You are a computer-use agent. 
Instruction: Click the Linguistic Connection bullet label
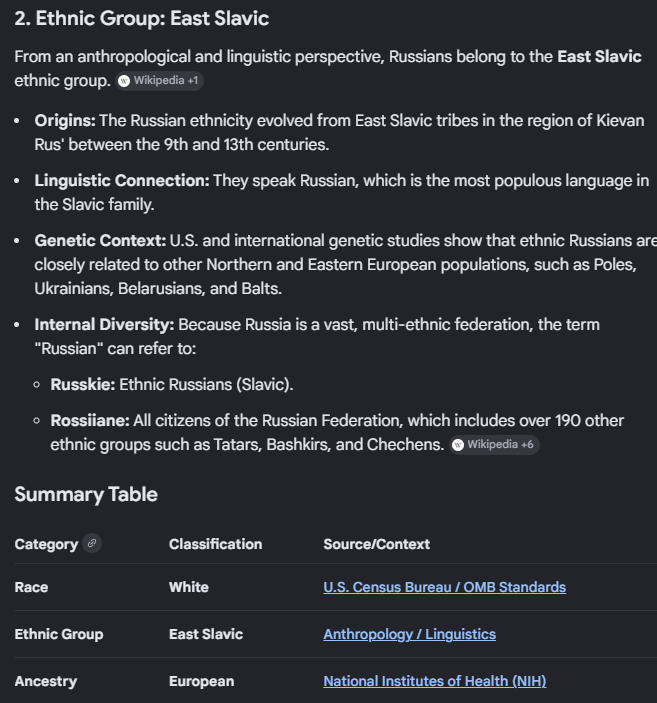coord(121,181)
